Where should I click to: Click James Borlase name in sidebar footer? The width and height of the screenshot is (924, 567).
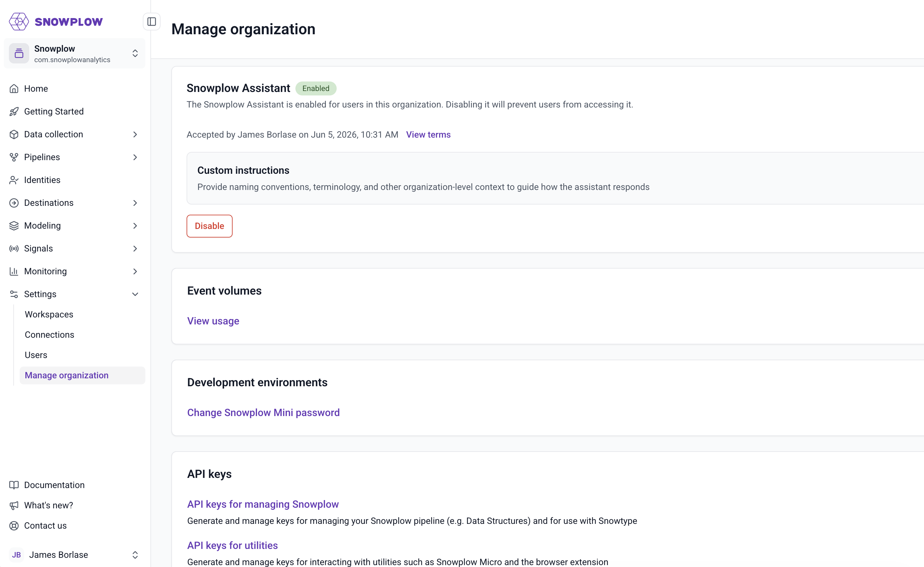[x=58, y=555]
